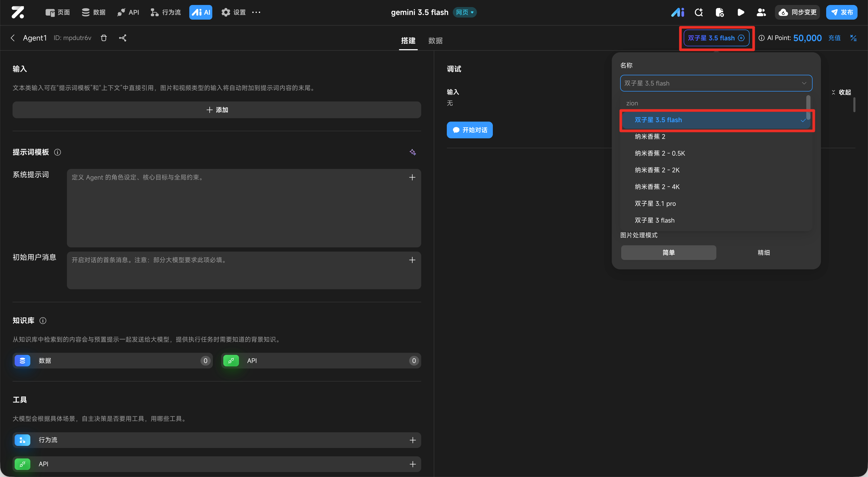Add an API tool with its plus icon

coord(413,464)
